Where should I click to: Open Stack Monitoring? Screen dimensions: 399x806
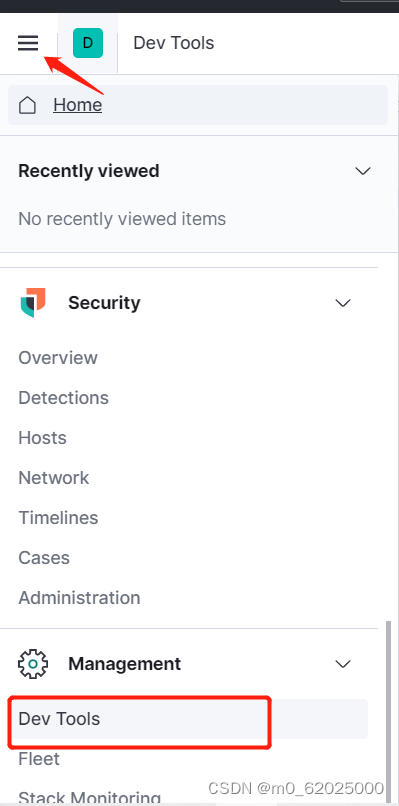coord(90,797)
